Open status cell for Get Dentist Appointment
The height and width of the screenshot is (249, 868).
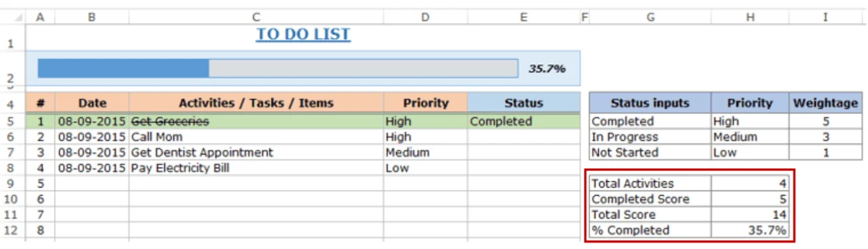pyautogui.click(x=524, y=153)
